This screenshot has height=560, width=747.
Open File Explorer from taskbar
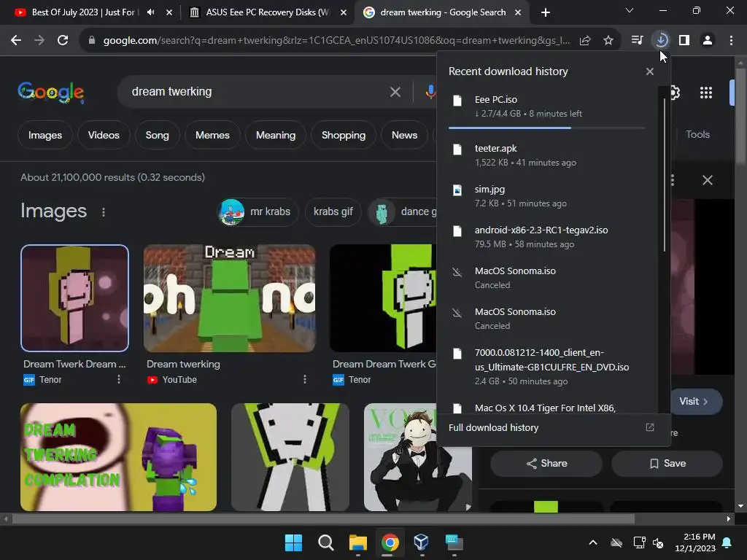[x=357, y=542]
